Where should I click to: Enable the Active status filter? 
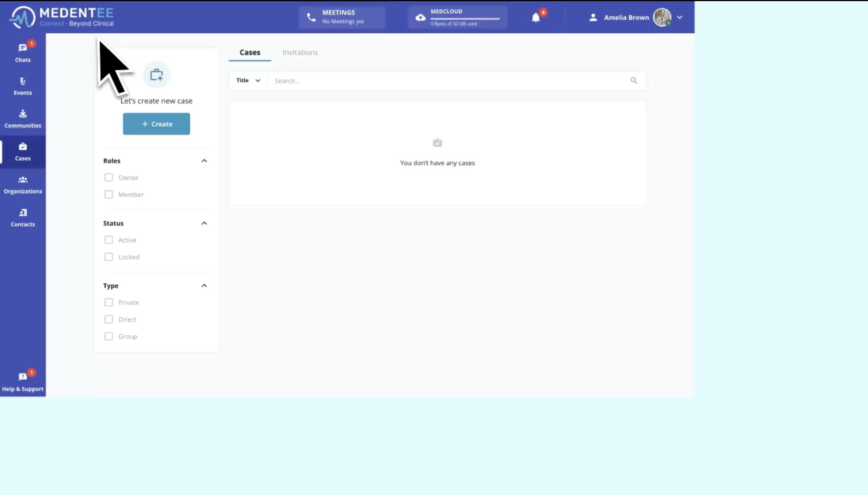pyautogui.click(x=109, y=240)
